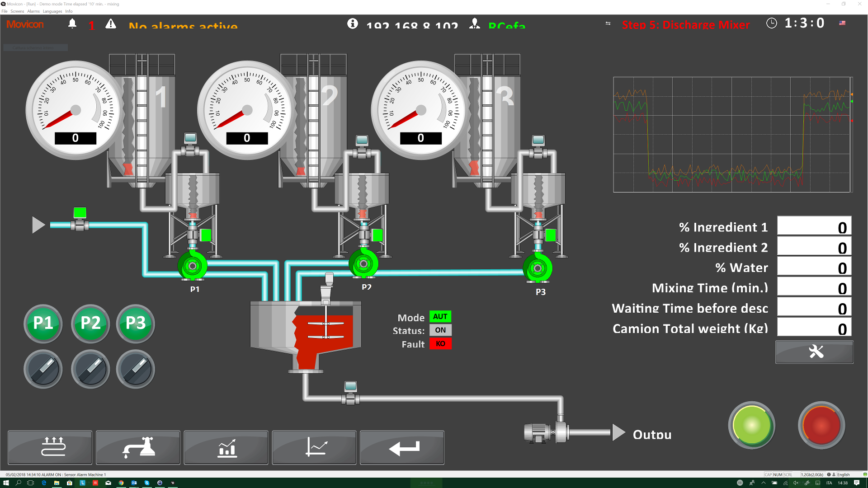Image resolution: width=868 pixels, height=488 pixels.
Task: Open the line trend screen button
Action: 314,447
